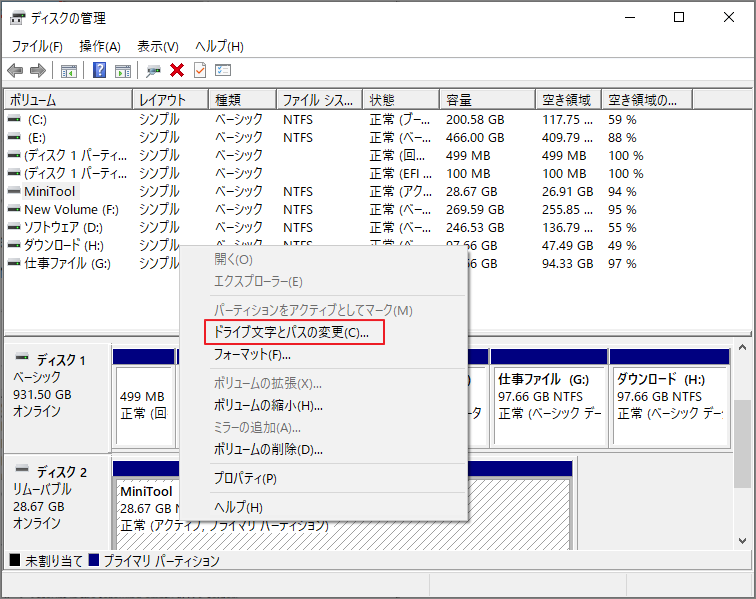Image resolution: width=756 pixels, height=599 pixels.
Task: Select ダウンロード (H:) in volume list
Action: coord(64,245)
